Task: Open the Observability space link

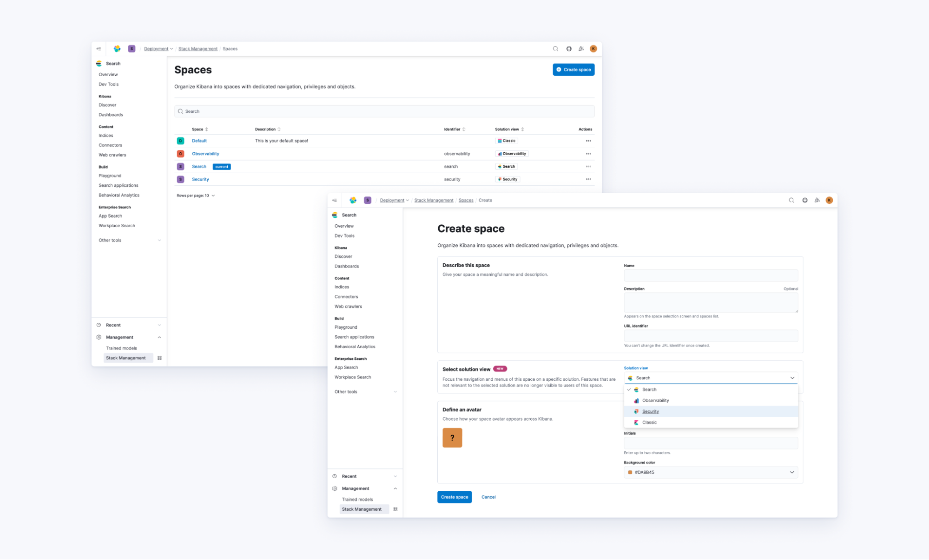Action: pos(205,154)
